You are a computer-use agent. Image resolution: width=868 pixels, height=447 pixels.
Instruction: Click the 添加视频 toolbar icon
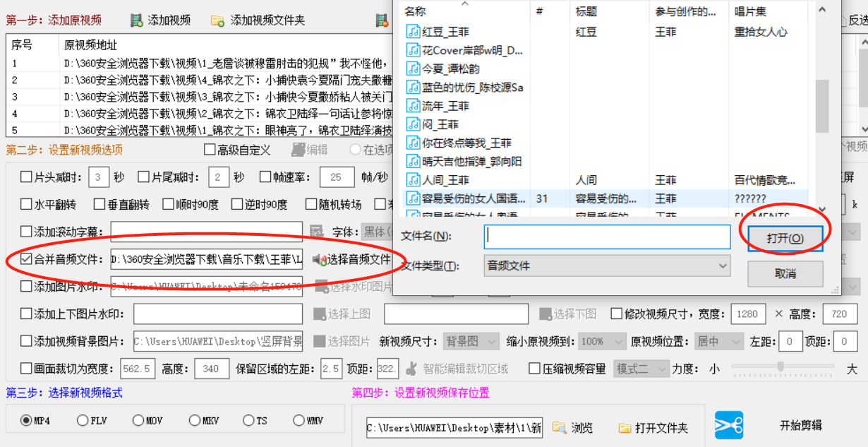[x=137, y=20]
